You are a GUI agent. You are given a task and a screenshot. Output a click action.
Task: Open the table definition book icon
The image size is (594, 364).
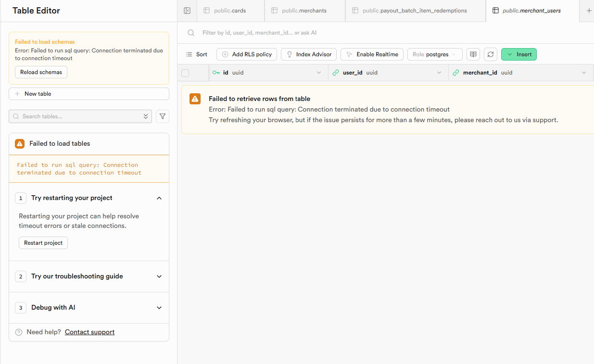tap(473, 54)
